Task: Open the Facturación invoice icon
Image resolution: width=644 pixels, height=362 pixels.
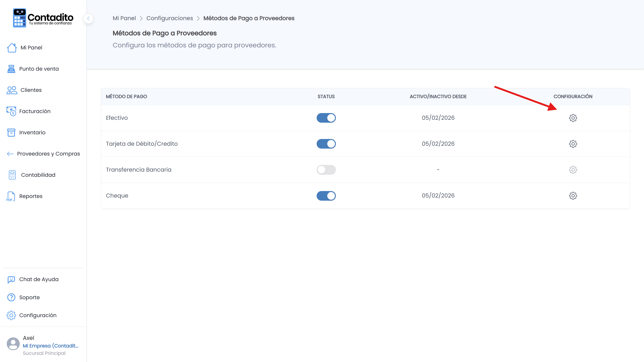Action: point(11,111)
